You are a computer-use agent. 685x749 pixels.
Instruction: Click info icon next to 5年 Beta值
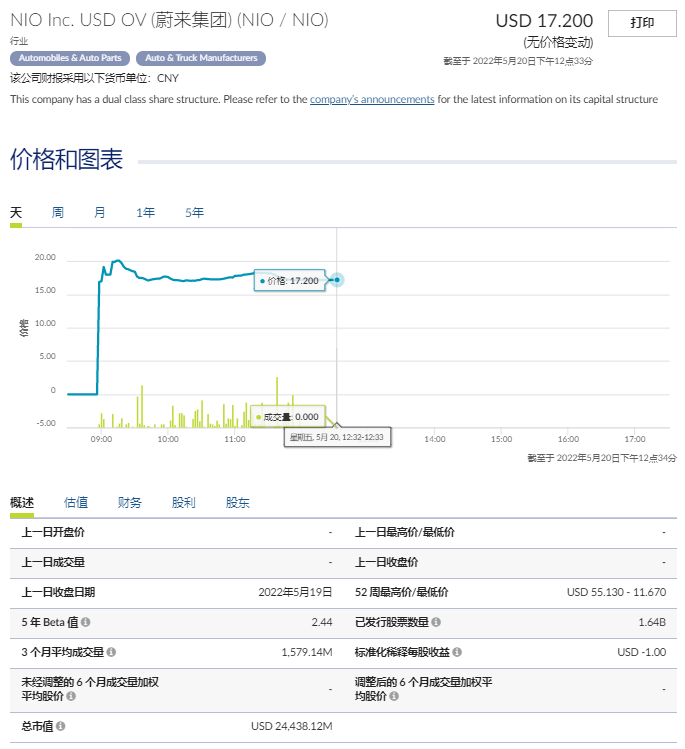pos(86,622)
